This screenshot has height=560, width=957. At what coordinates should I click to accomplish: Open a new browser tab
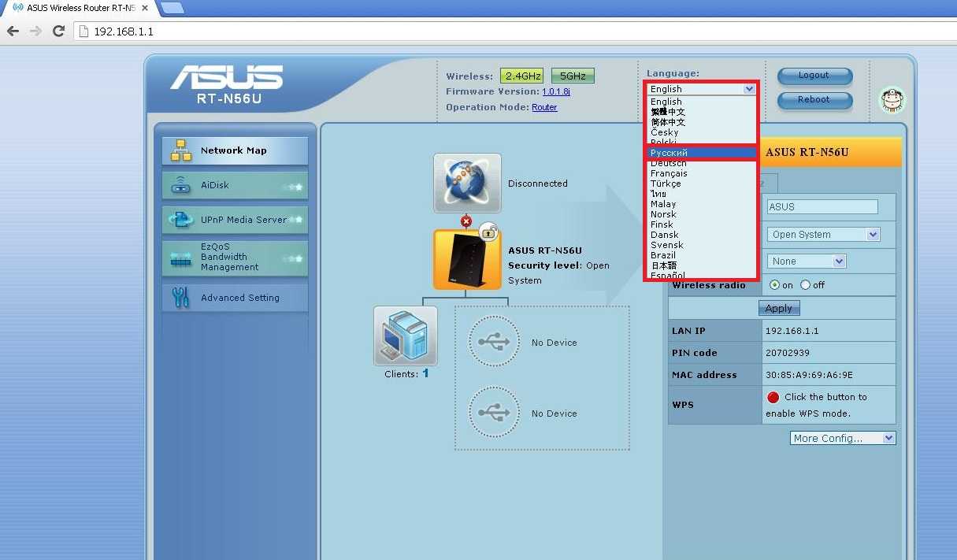[171, 8]
